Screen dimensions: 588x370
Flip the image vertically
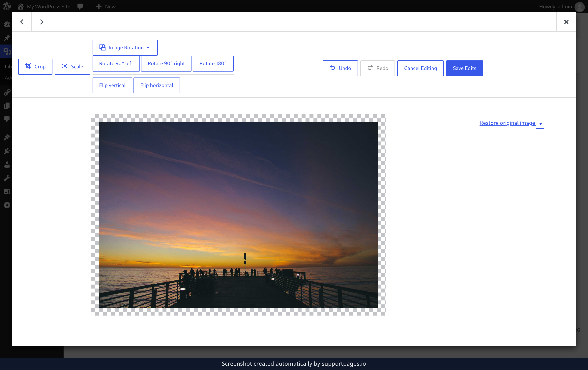[x=112, y=85]
